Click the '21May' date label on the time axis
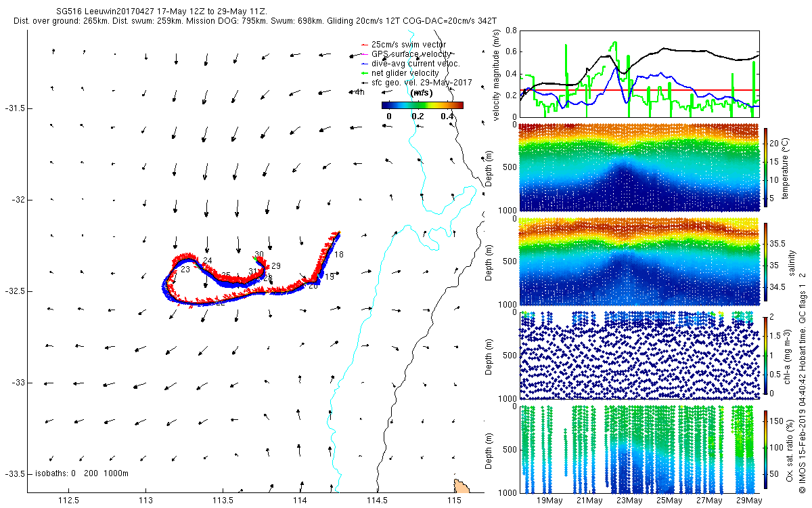812x508 pixels. click(x=589, y=501)
